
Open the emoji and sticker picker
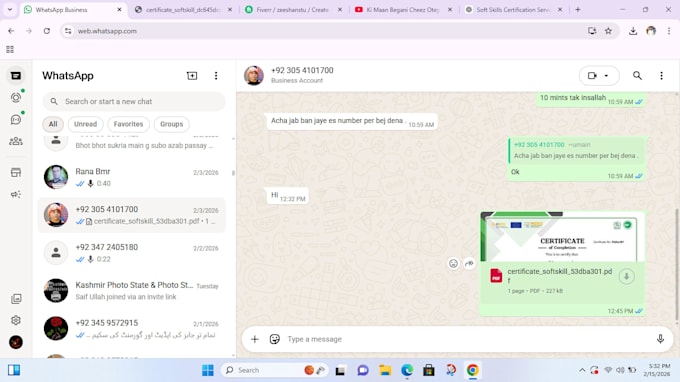point(275,339)
